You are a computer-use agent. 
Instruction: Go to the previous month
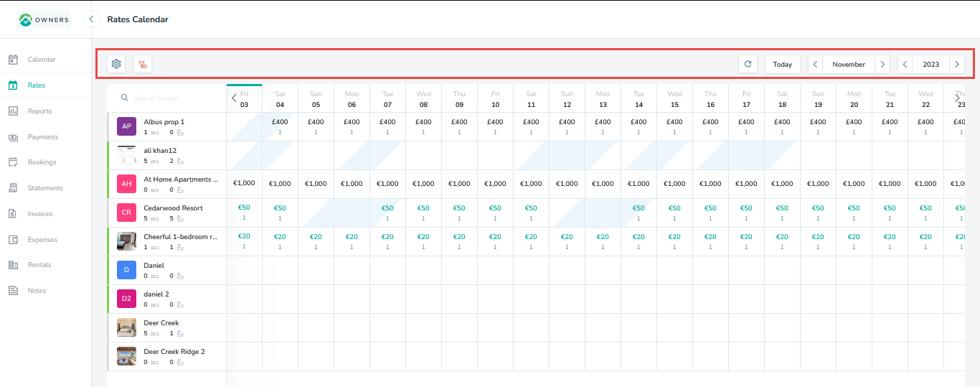(816, 64)
